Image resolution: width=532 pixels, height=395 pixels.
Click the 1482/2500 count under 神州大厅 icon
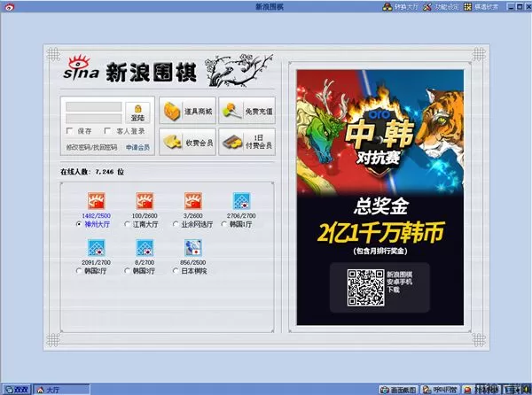coord(97,216)
